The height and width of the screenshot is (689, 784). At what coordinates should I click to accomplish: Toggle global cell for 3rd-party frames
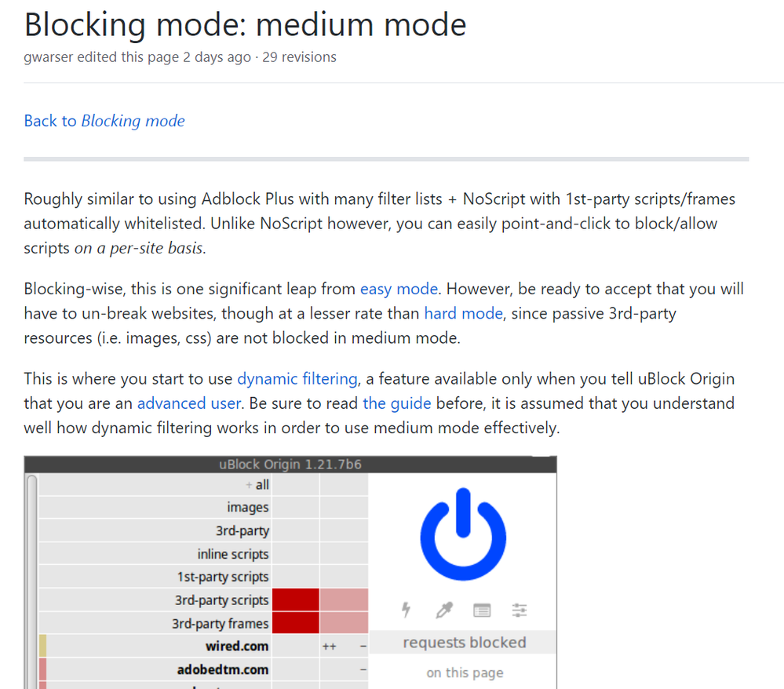[296, 624]
